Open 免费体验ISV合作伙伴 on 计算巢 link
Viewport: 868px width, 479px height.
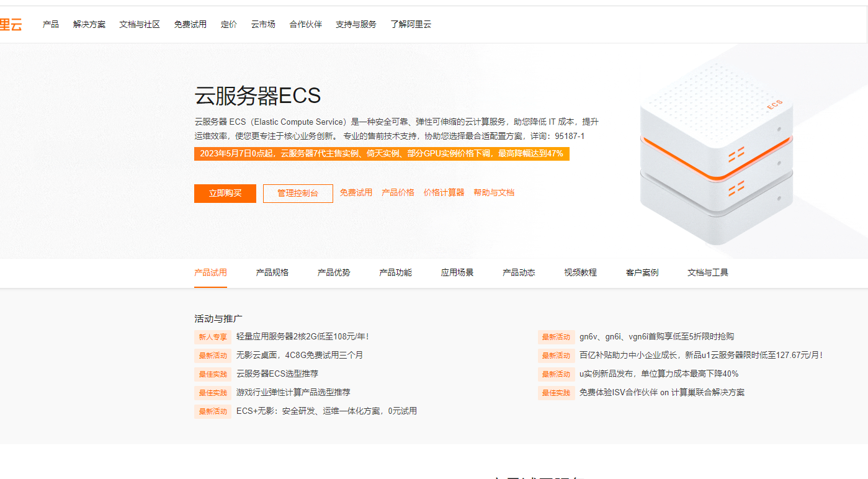pyautogui.click(x=662, y=393)
